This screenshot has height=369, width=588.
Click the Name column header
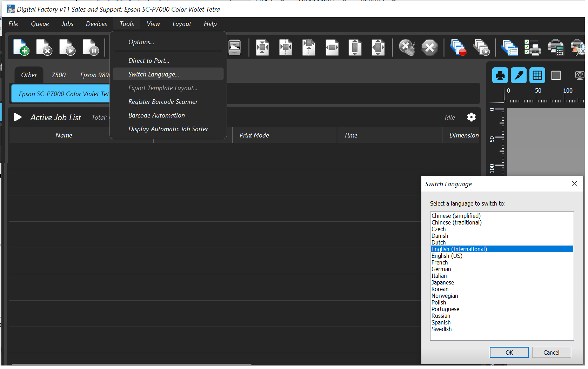point(64,135)
